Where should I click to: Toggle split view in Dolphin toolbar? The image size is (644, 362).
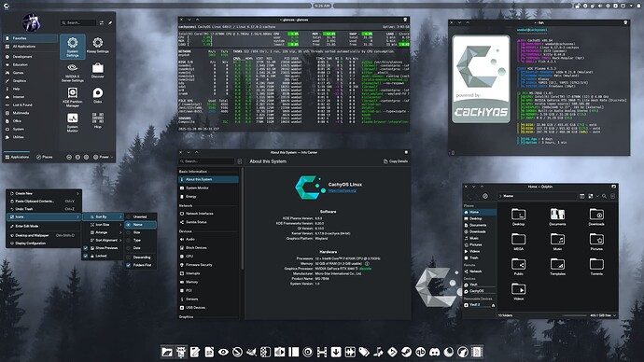point(581,196)
